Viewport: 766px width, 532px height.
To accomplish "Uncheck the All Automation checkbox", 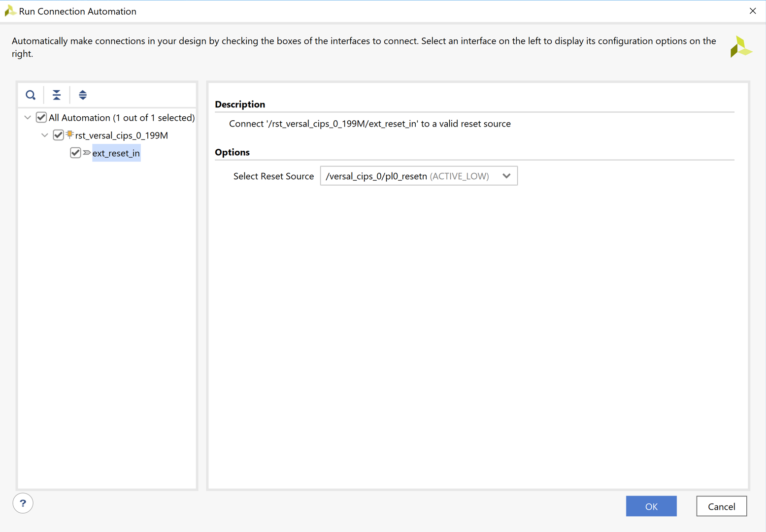I will coord(41,117).
